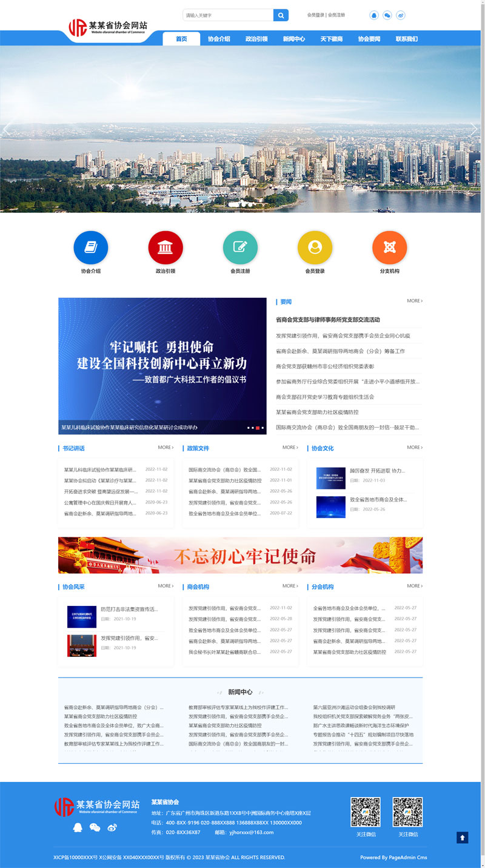Click the blue search magnifier button
This screenshot has height=868, width=485.
[x=281, y=15]
